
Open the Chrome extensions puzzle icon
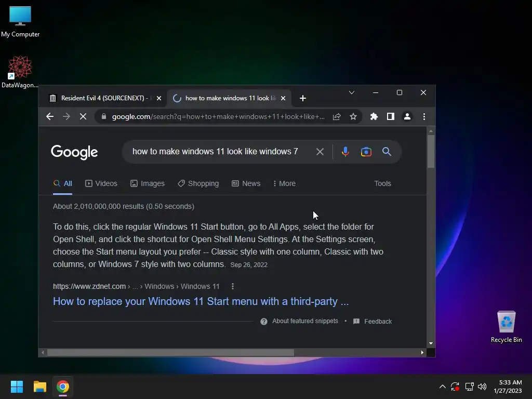coord(374,116)
